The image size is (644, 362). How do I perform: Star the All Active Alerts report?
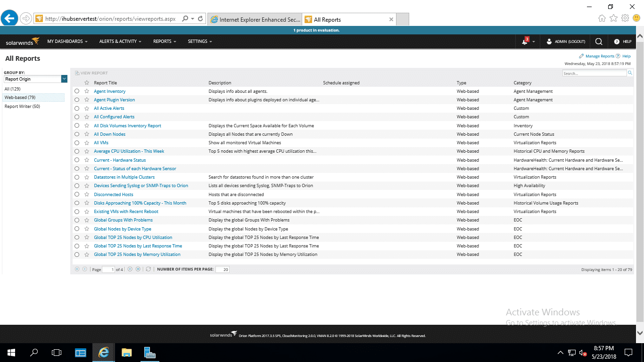[87, 108]
